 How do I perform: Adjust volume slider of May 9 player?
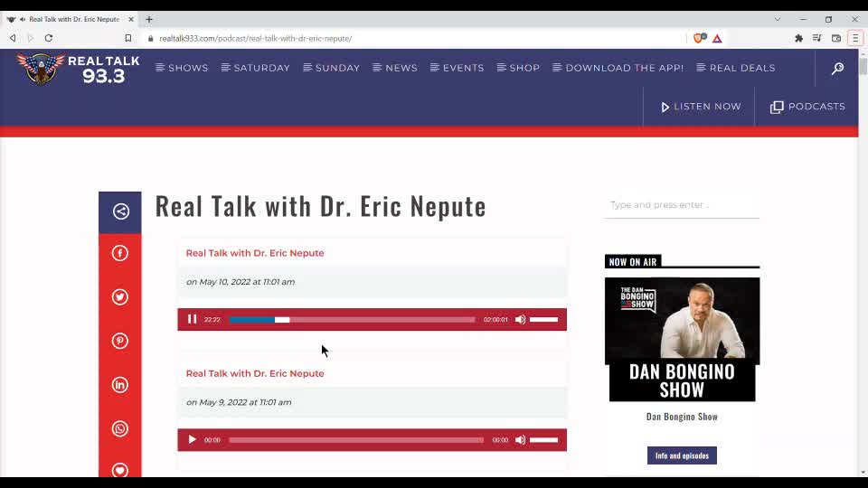coord(543,440)
